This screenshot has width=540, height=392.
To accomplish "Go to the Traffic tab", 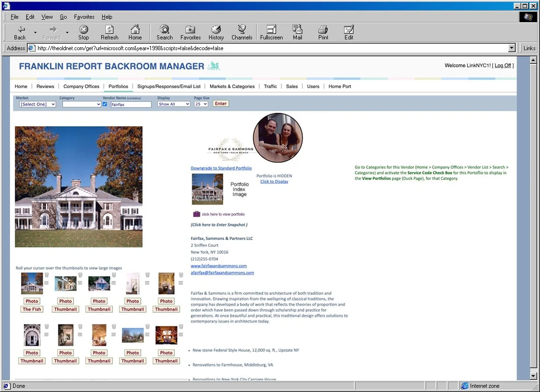I will coord(270,86).
